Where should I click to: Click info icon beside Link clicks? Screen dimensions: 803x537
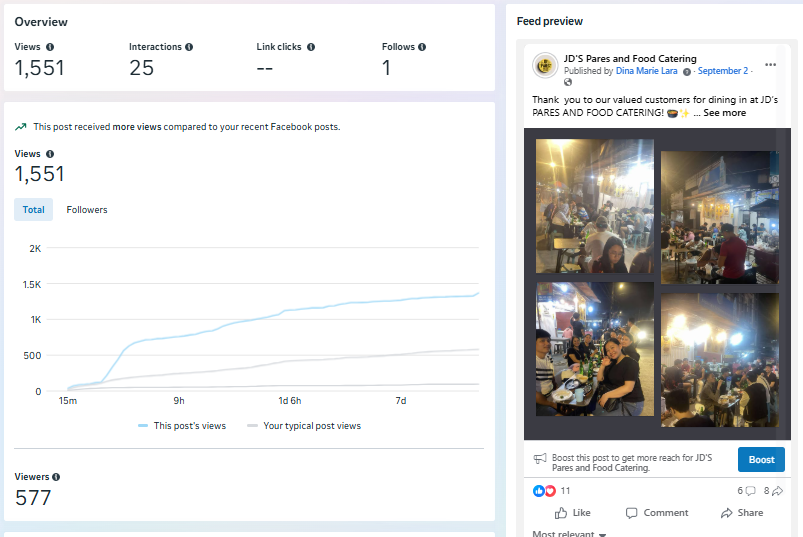coord(311,47)
